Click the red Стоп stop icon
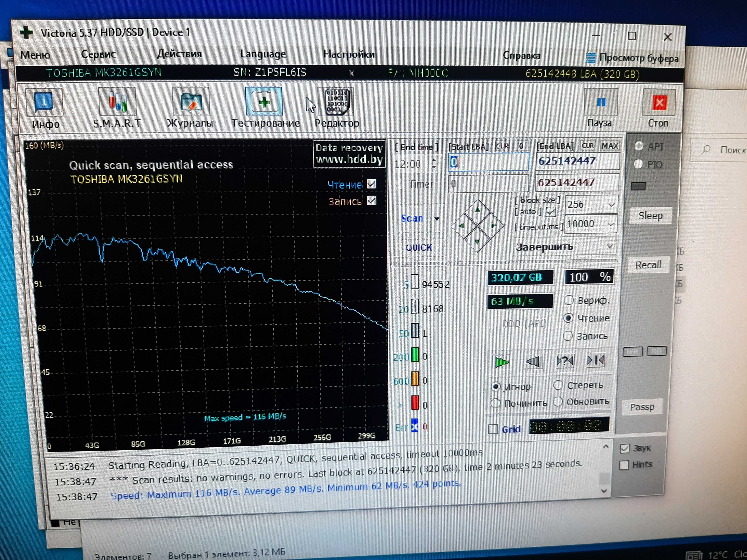This screenshot has height=560, width=747. coord(659,103)
